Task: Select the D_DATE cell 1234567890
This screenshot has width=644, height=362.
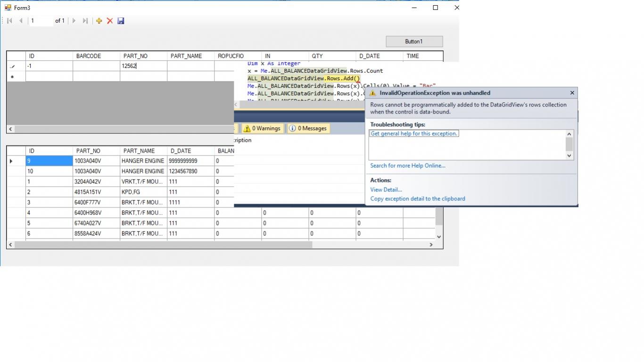Action: coord(190,171)
